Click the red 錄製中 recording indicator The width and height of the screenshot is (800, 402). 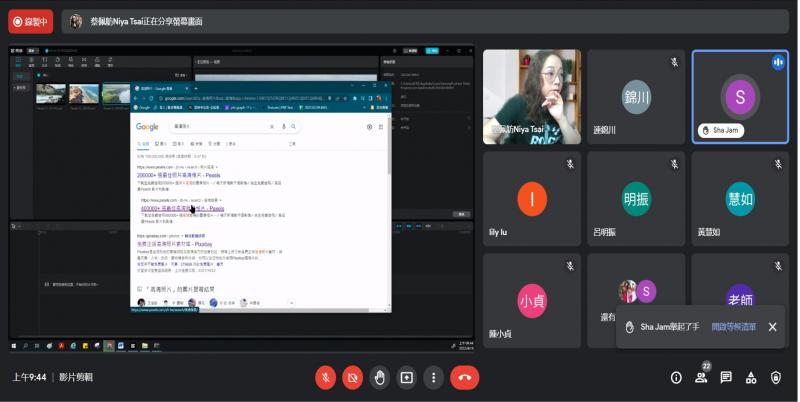(x=30, y=21)
